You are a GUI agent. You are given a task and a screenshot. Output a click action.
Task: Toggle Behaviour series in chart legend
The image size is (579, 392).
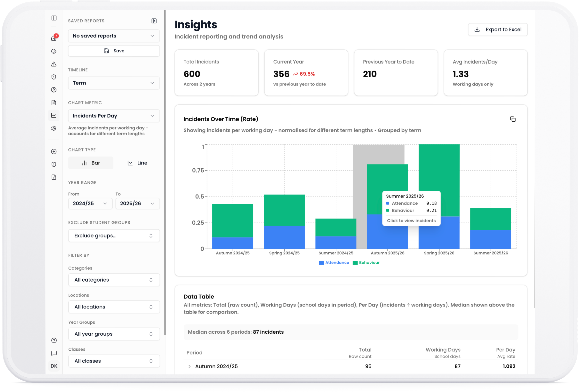pyautogui.click(x=366, y=263)
